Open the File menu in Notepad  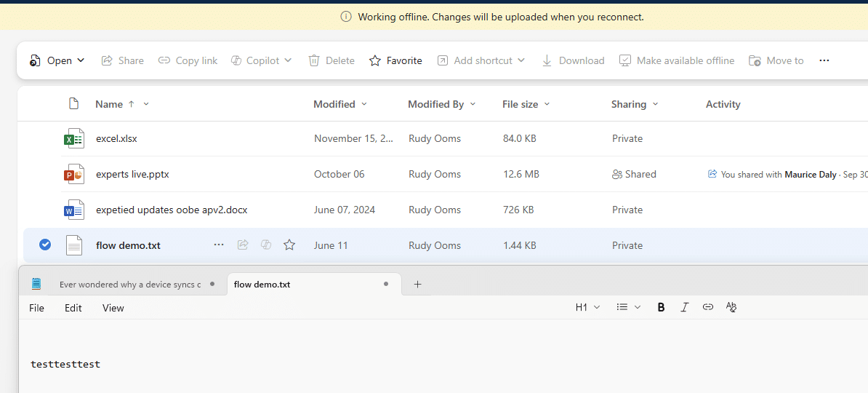36,308
